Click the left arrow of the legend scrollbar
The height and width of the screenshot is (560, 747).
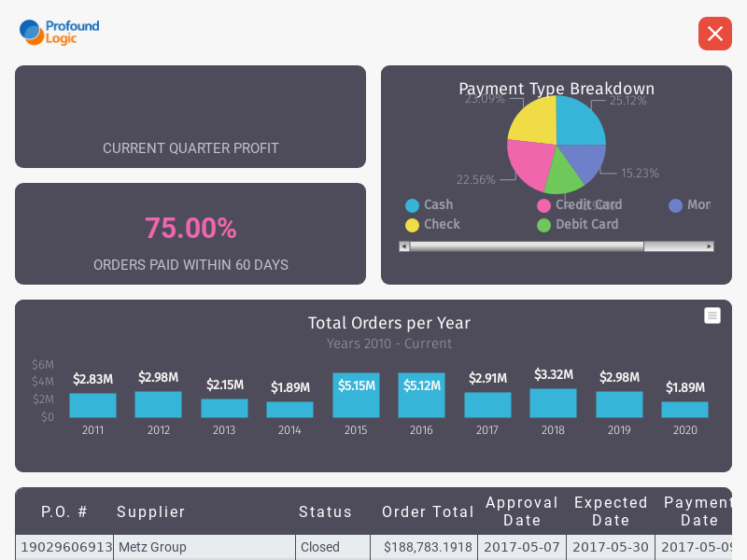403,246
